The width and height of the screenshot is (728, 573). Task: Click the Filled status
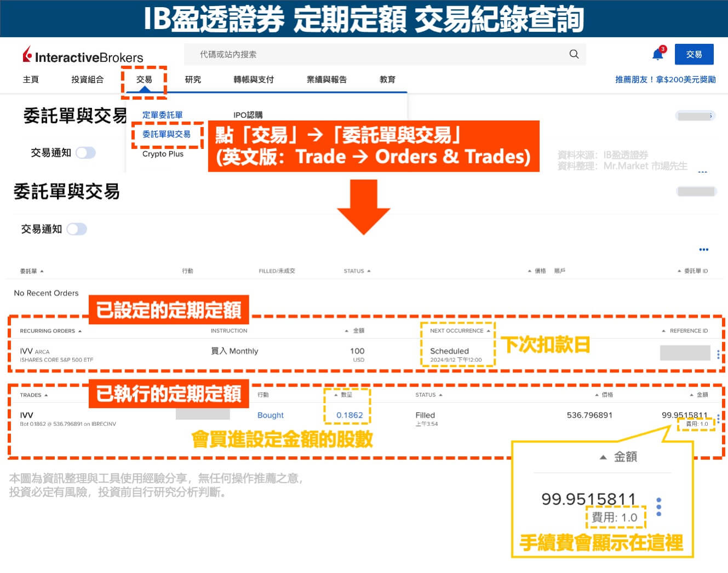click(425, 415)
